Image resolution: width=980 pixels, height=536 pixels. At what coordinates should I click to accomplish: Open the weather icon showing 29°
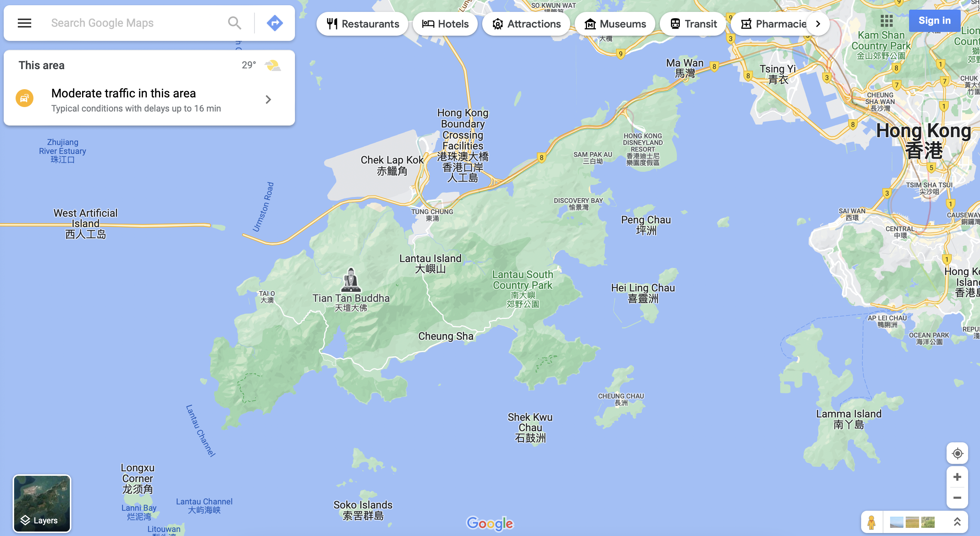(x=273, y=65)
